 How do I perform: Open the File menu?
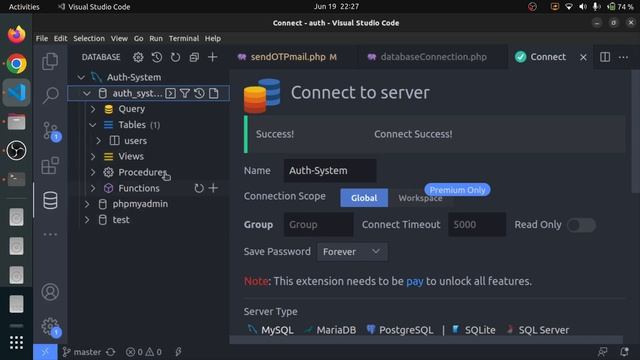(x=42, y=38)
